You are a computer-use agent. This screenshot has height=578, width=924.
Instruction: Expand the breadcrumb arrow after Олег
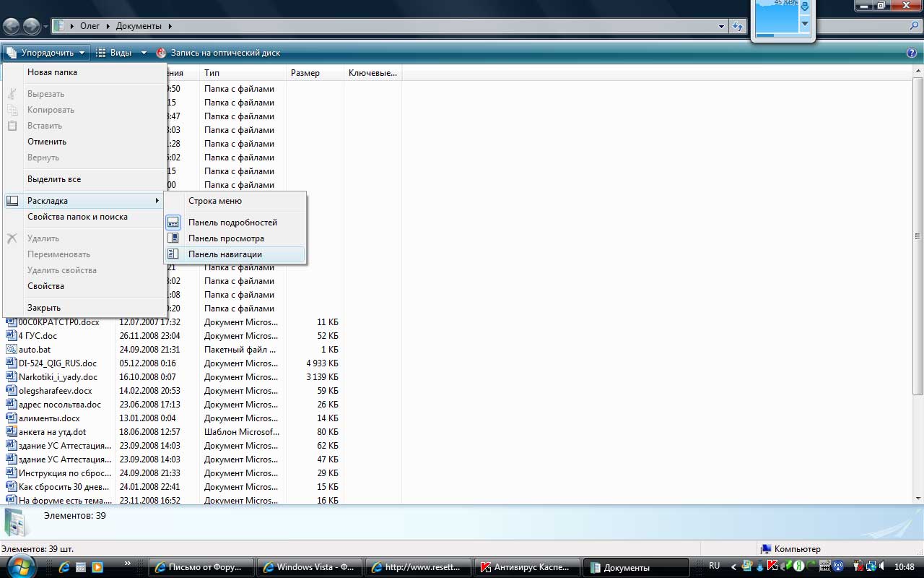tap(108, 27)
